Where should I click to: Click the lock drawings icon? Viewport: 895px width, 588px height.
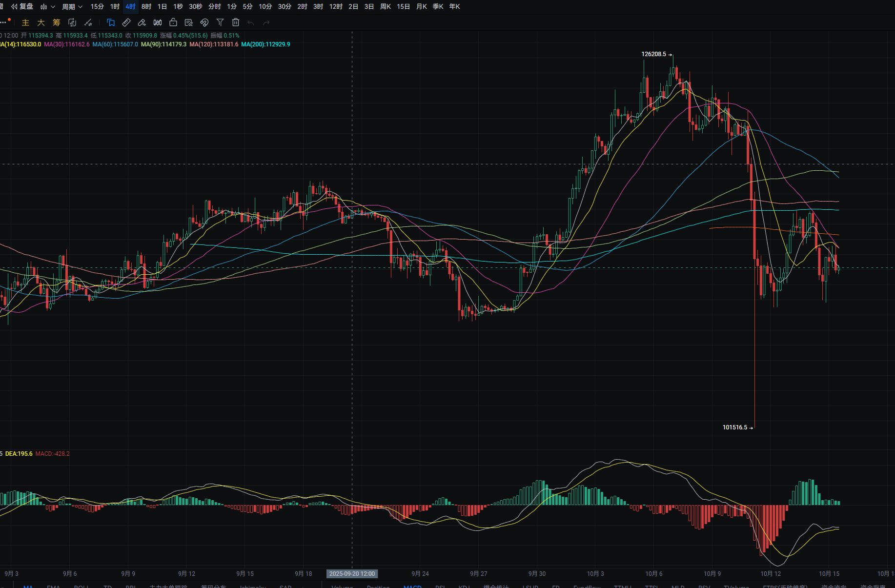[173, 22]
